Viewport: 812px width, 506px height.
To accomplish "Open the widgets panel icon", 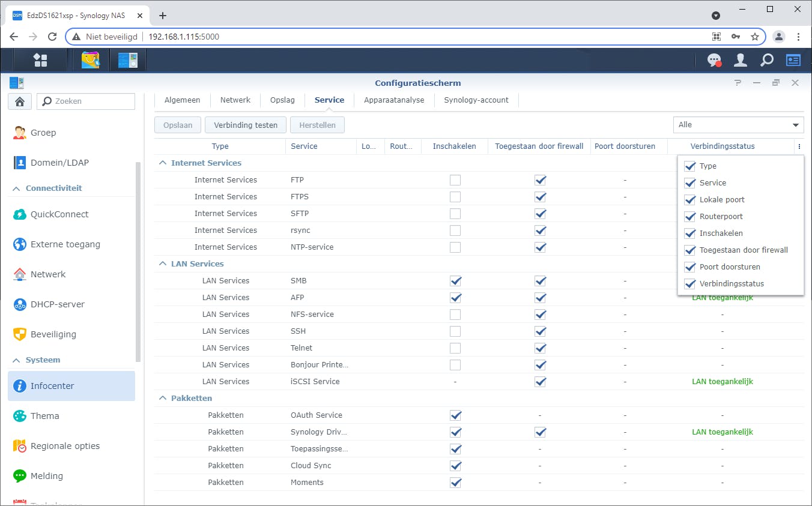I will pos(793,60).
